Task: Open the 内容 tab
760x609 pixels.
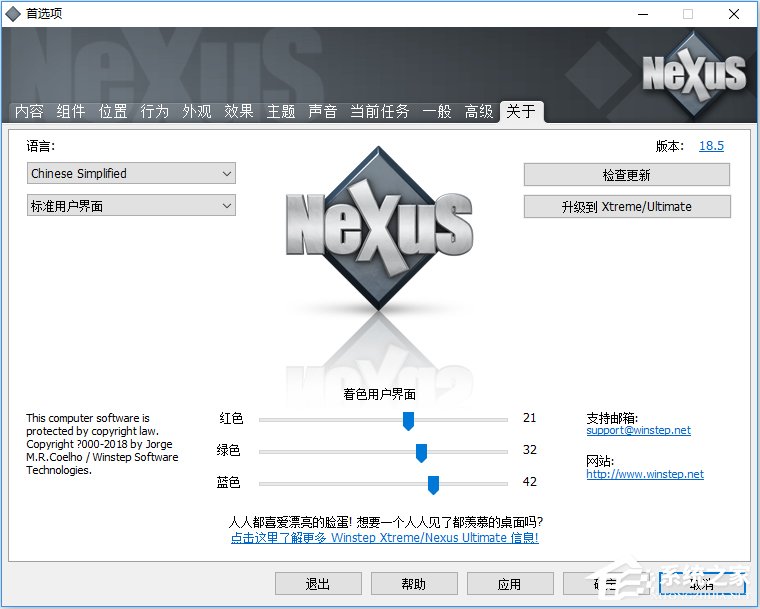Action: pyautogui.click(x=29, y=112)
